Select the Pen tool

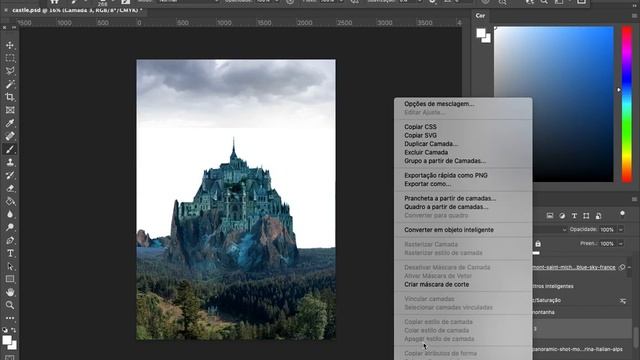[x=10, y=240]
